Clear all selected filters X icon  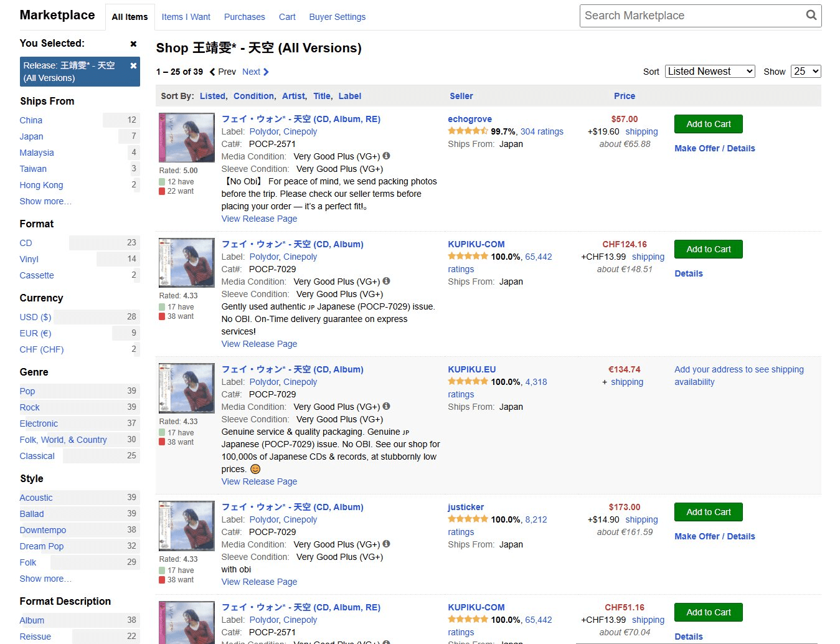tap(133, 44)
